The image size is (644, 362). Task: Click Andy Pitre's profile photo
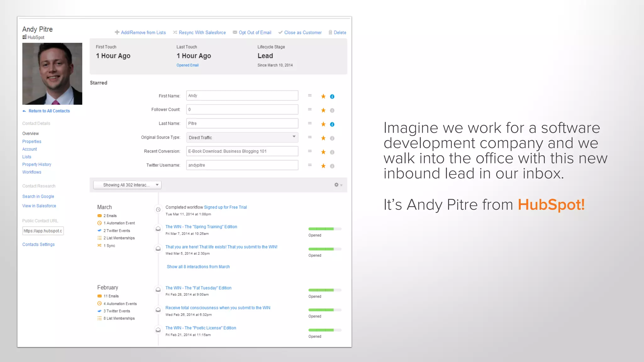click(x=52, y=74)
